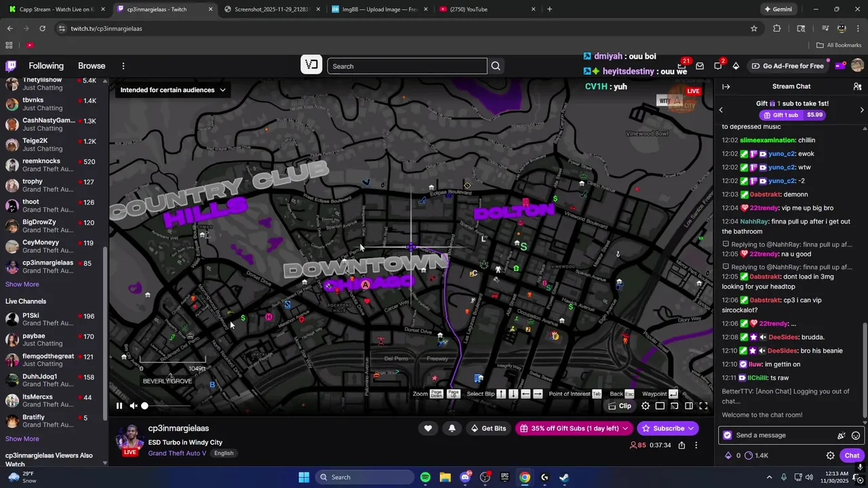Open the Subscribe dropdown
This screenshot has height=488, width=868.
(x=668, y=428)
